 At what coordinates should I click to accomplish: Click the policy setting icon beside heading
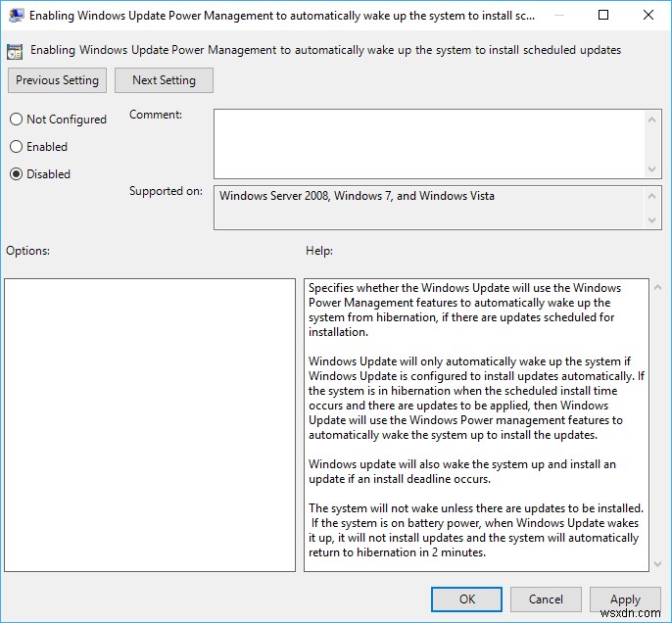coord(15,52)
